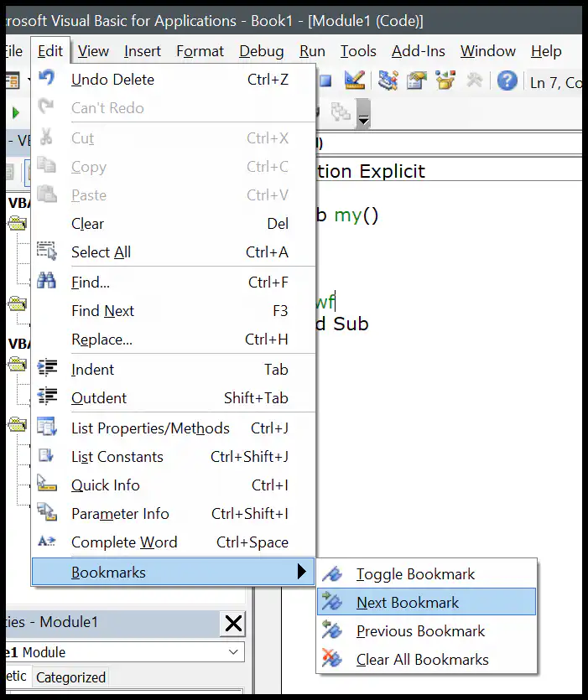
Task: Close the Properties Module1 panel
Action: tap(233, 623)
